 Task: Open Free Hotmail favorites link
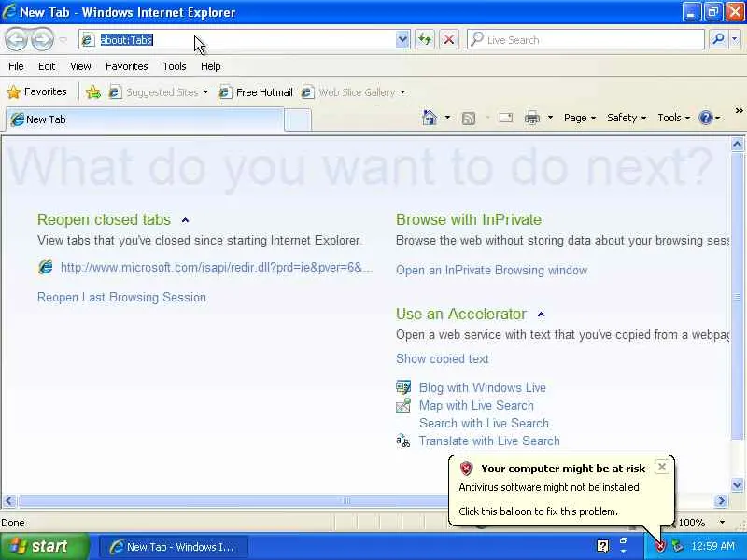point(256,91)
